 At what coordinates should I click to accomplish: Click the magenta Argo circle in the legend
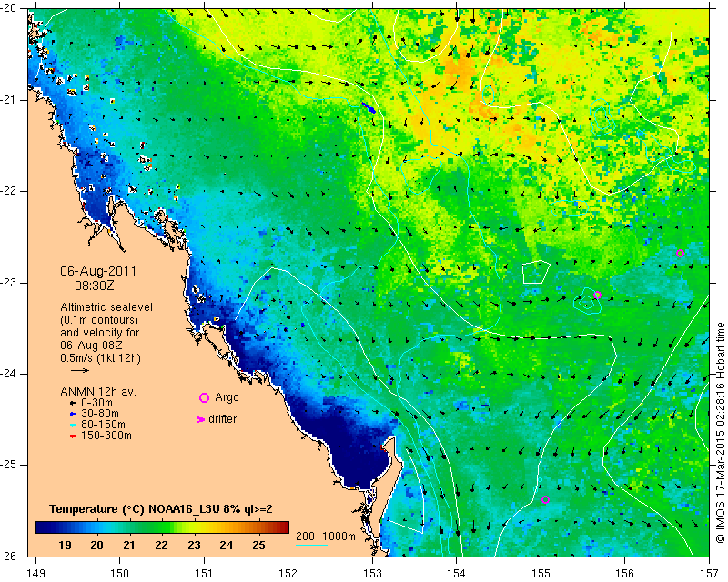coord(204,397)
